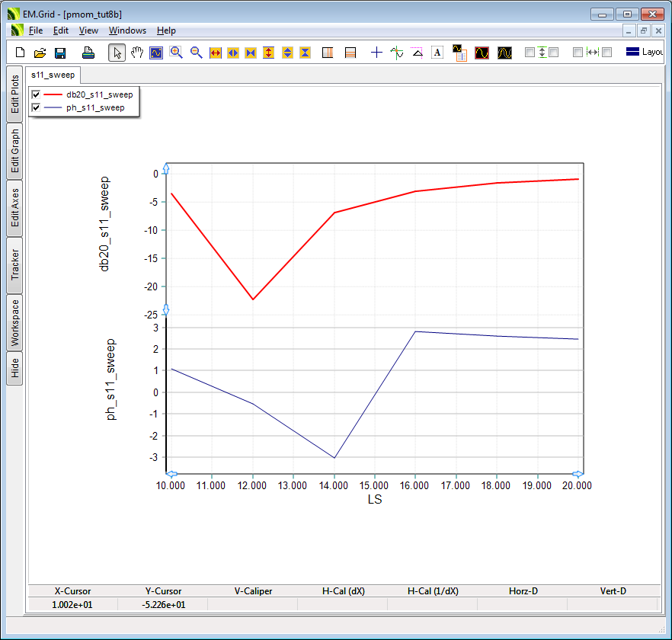Click the zoom out magnifier tool

coord(196,53)
